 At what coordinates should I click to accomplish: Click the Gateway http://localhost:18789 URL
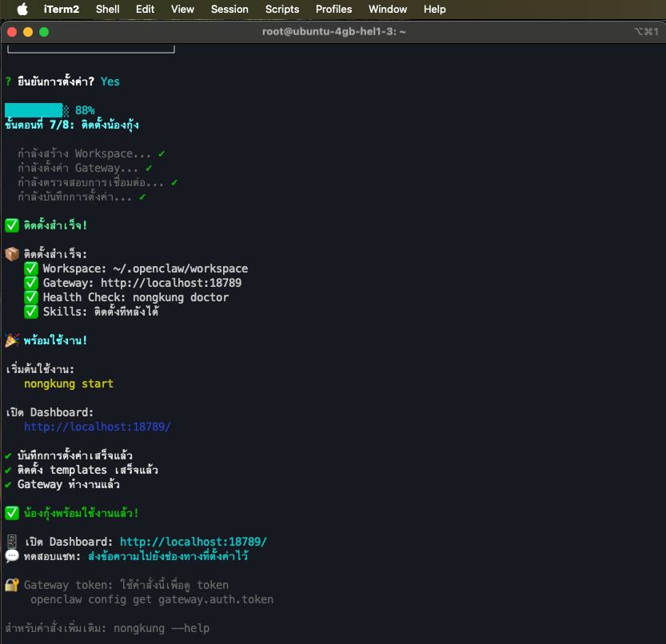pyautogui.click(x=171, y=283)
